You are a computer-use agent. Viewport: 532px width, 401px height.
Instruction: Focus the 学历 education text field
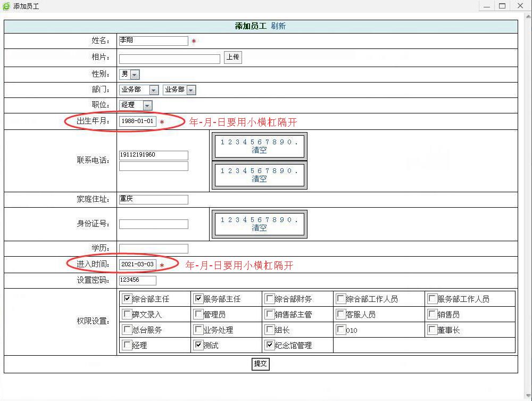[x=153, y=249]
